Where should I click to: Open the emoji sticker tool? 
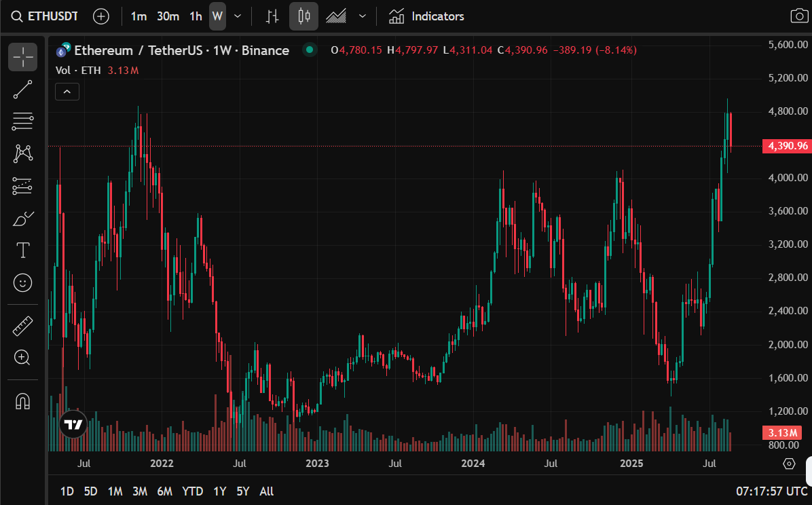22,282
